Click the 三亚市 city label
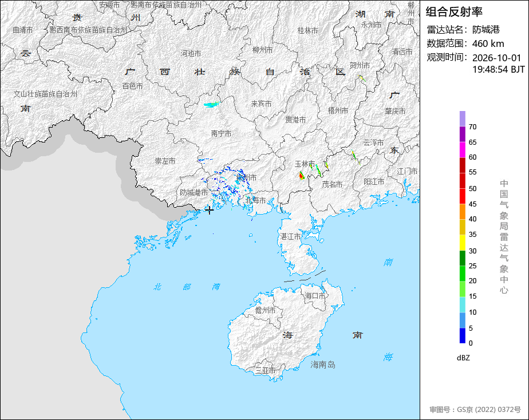 [x=265, y=370]
